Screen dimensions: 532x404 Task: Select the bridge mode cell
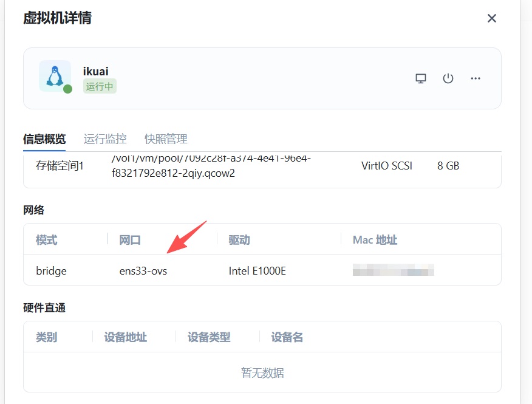pos(51,271)
